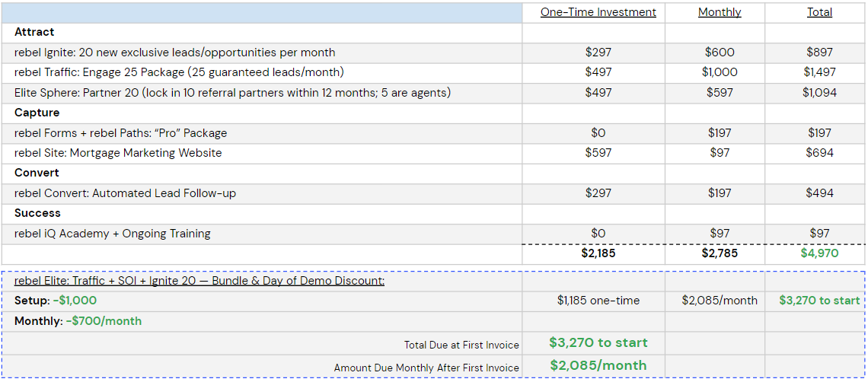Click the $3,270 to start cell in Total column
Image resolution: width=868 pixels, height=382 pixels.
[x=819, y=301]
